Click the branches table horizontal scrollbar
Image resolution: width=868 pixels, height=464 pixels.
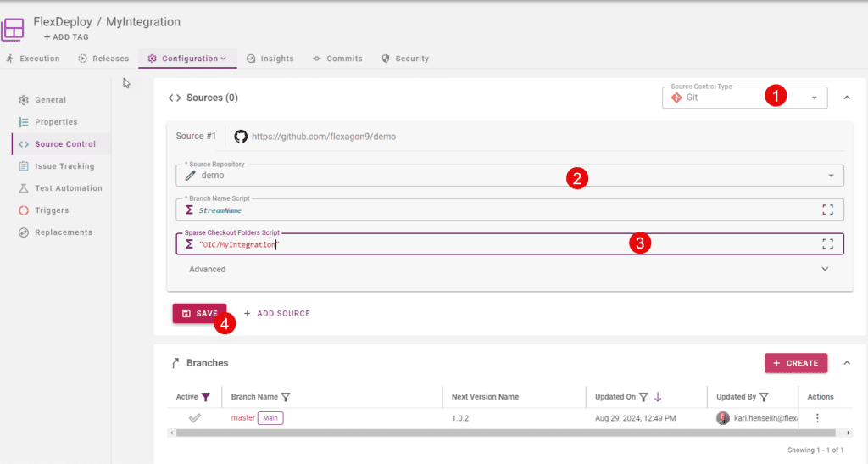pos(505,433)
